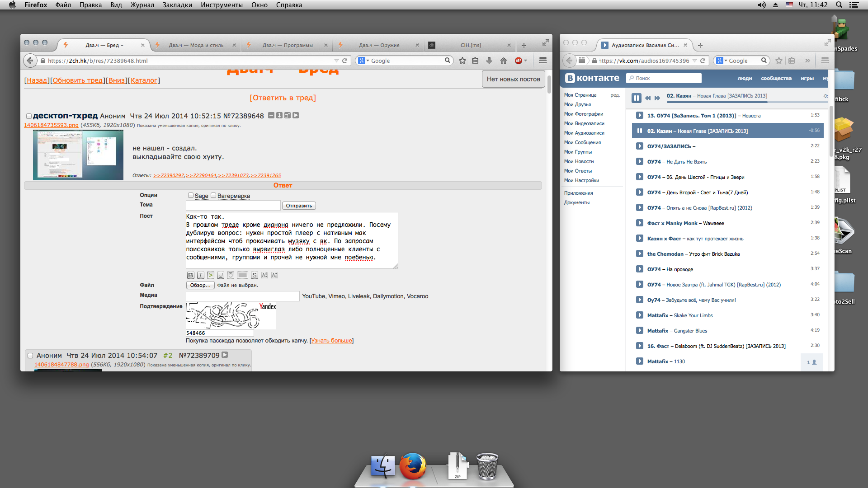This screenshot has height=488, width=868.
Task: Click Firefox home toolbar icon
Action: [504, 61]
